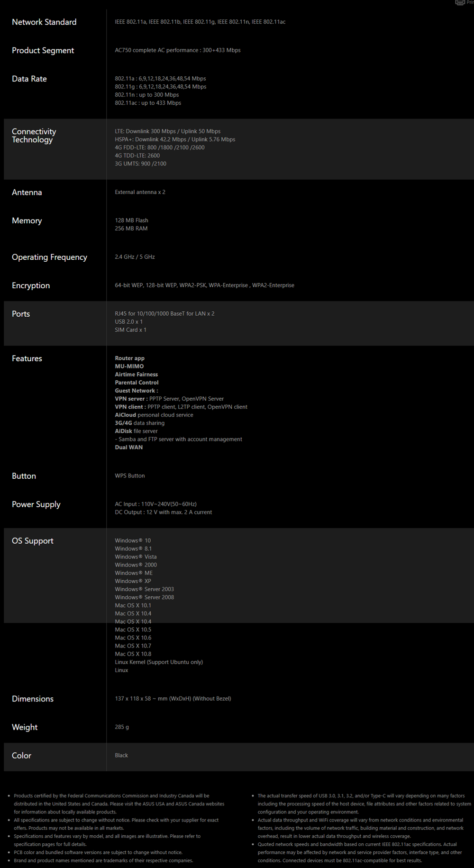The width and height of the screenshot is (474, 868).
Task: Click the MU-MIMO feature text
Action: point(129,366)
